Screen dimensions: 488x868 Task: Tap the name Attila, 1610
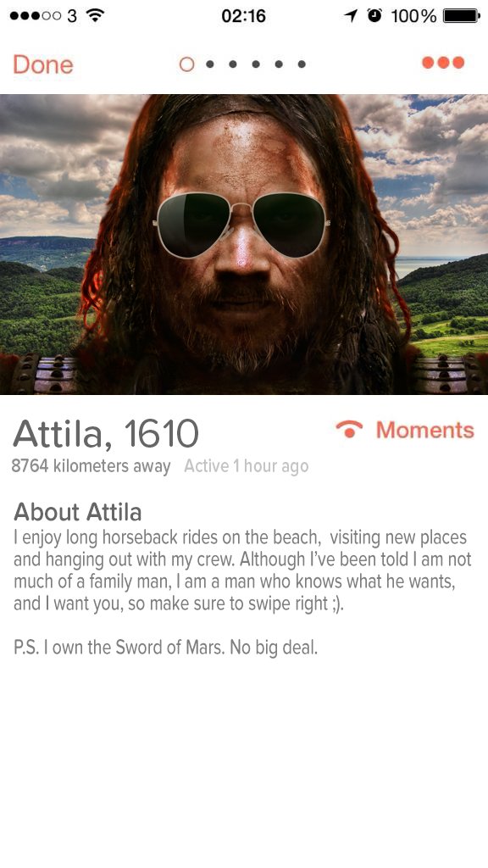(x=106, y=433)
